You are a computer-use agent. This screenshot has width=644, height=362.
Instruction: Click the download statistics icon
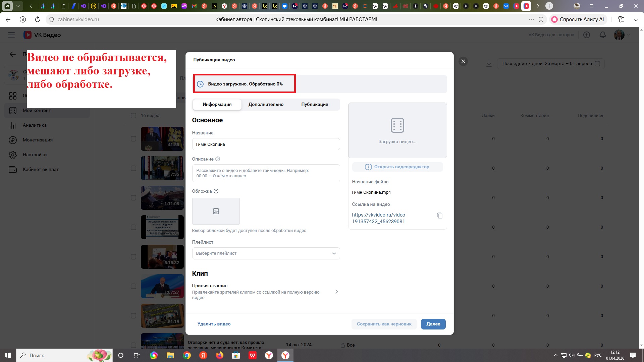(x=489, y=63)
